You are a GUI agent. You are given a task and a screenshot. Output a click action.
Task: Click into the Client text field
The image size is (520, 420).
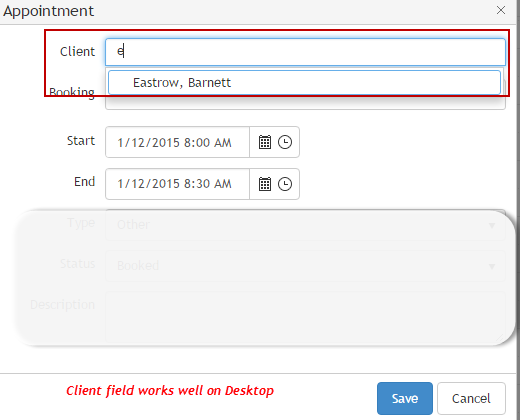(305, 52)
